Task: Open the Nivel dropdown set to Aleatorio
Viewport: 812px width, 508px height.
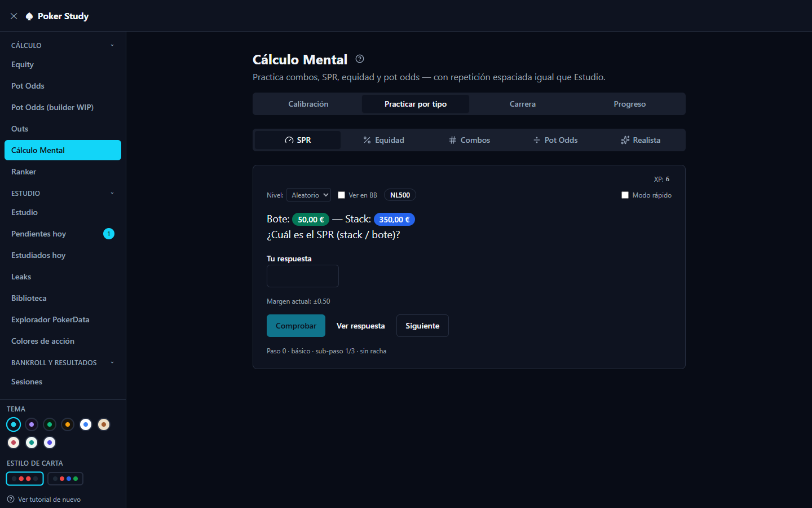Action: coord(309,195)
